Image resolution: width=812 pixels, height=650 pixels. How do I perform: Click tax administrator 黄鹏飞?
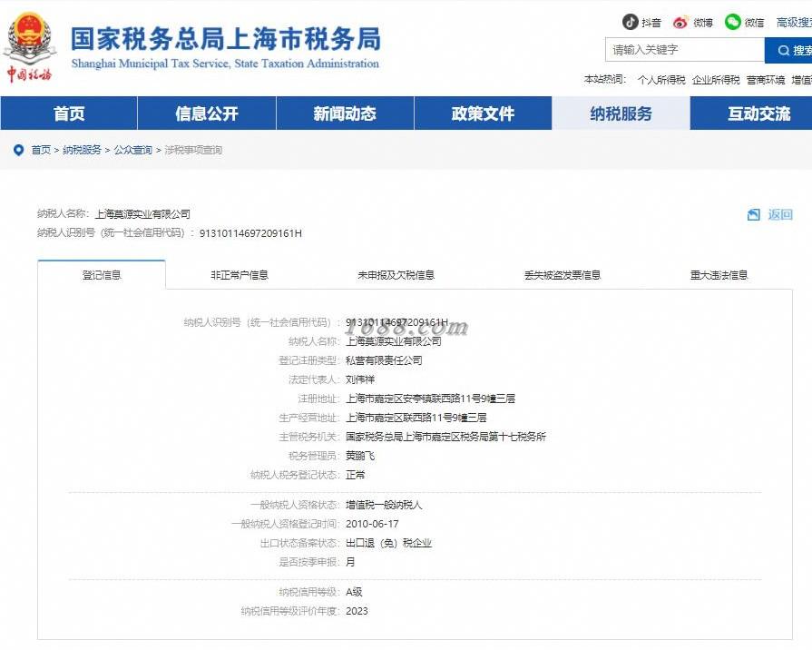[360, 456]
